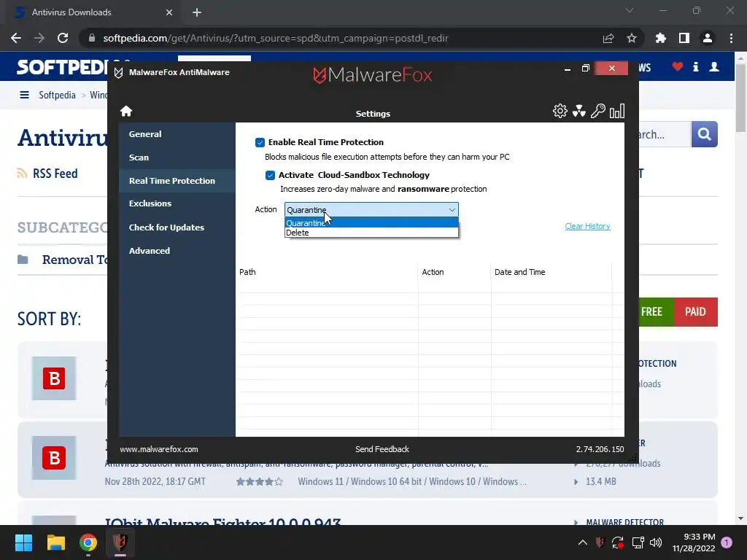The image size is (747, 560).
Task: Filter by FREE button
Action: click(x=657, y=312)
